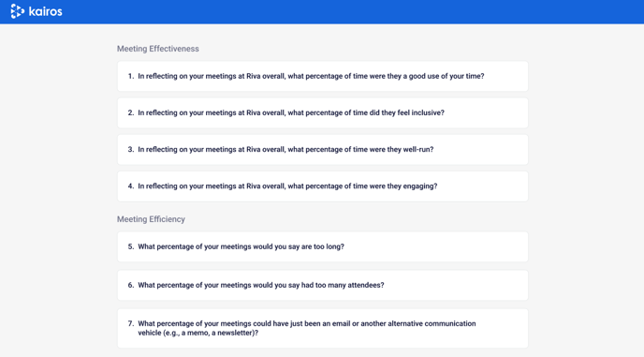644x357 pixels.
Task: Click the Kairos logo icon
Action: click(17, 11)
